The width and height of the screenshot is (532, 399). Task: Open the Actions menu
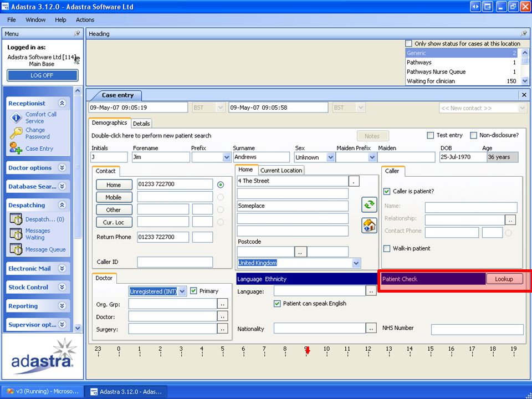pos(85,20)
